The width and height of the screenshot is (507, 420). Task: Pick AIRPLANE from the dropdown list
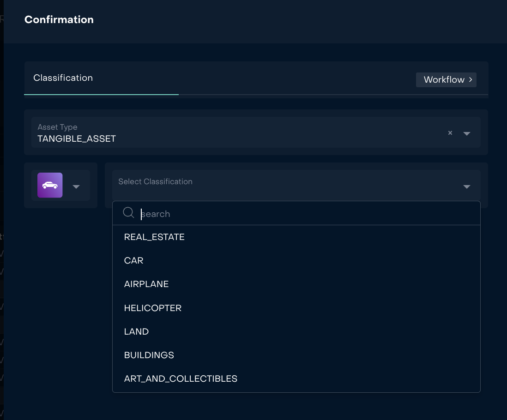click(x=146, y=284)
